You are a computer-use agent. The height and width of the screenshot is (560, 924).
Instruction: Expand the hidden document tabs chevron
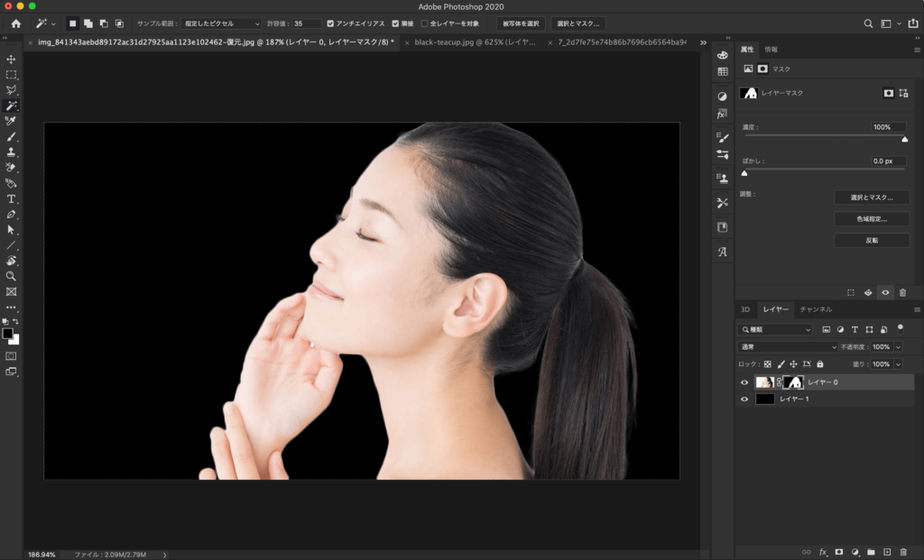[703, 42]
